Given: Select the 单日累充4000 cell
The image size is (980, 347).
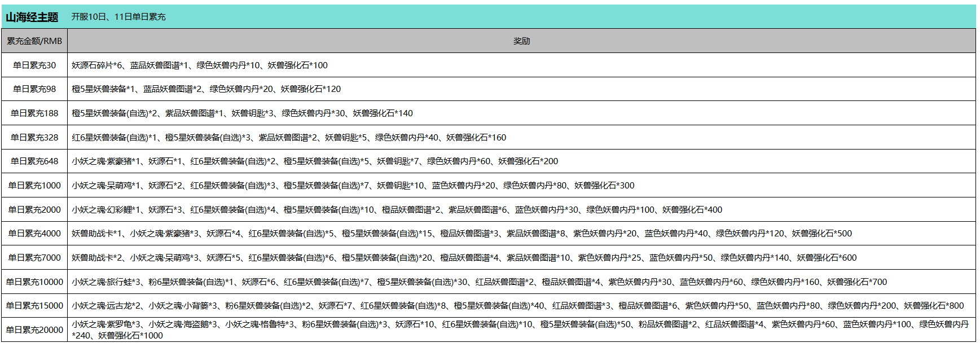Looking at the screenshot, I should pos(34,234).
